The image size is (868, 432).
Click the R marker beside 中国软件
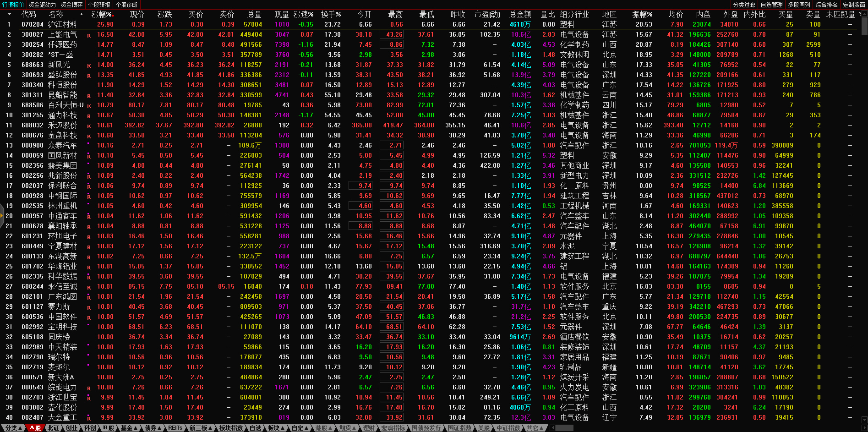click(89, 317)
